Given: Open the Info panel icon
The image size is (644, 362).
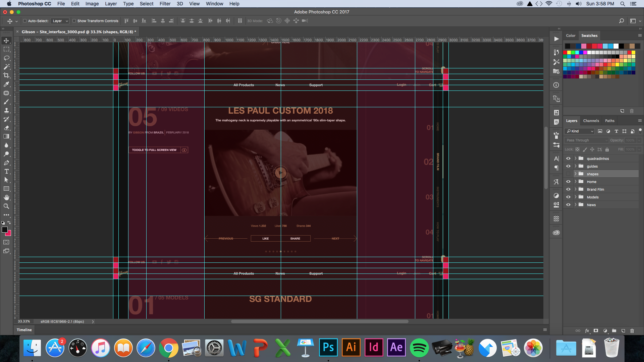Looking at the screenshot, I should click(556, 85).
